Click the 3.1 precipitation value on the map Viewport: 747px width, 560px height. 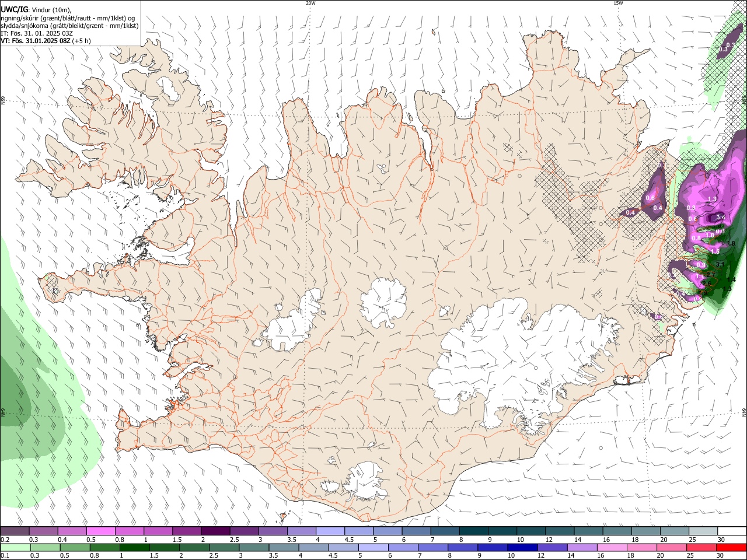coord(720,264)
